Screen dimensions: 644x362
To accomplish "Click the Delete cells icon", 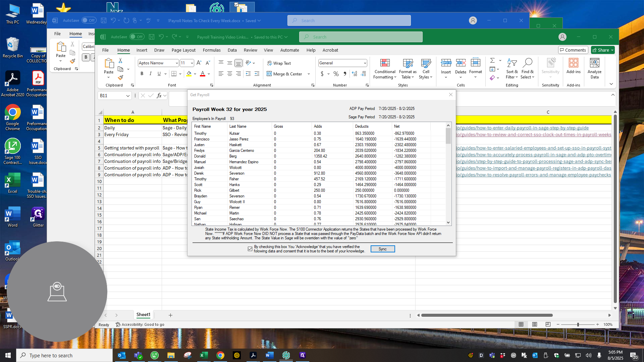I will point(461,63).
